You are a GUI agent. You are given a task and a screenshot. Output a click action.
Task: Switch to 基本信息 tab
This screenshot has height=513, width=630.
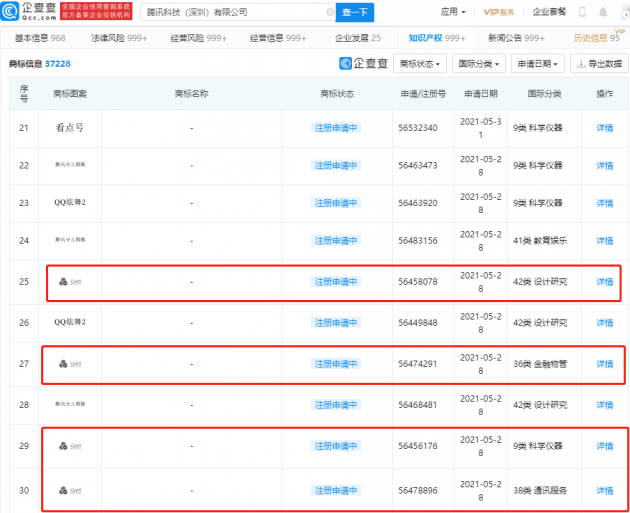(40, 38)
